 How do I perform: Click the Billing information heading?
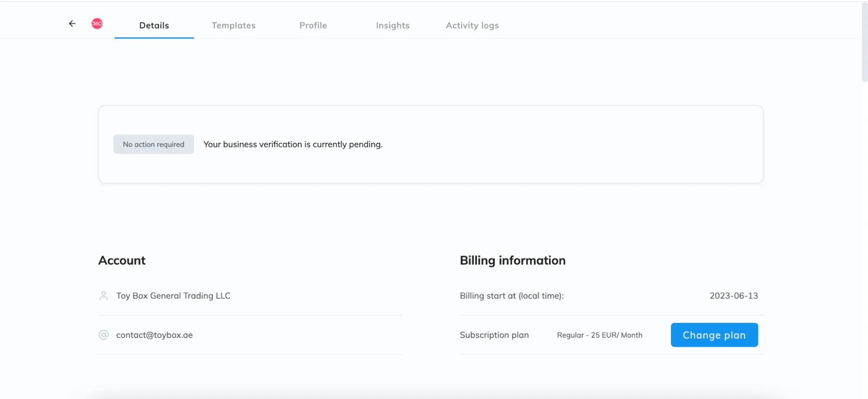point(513,260)
